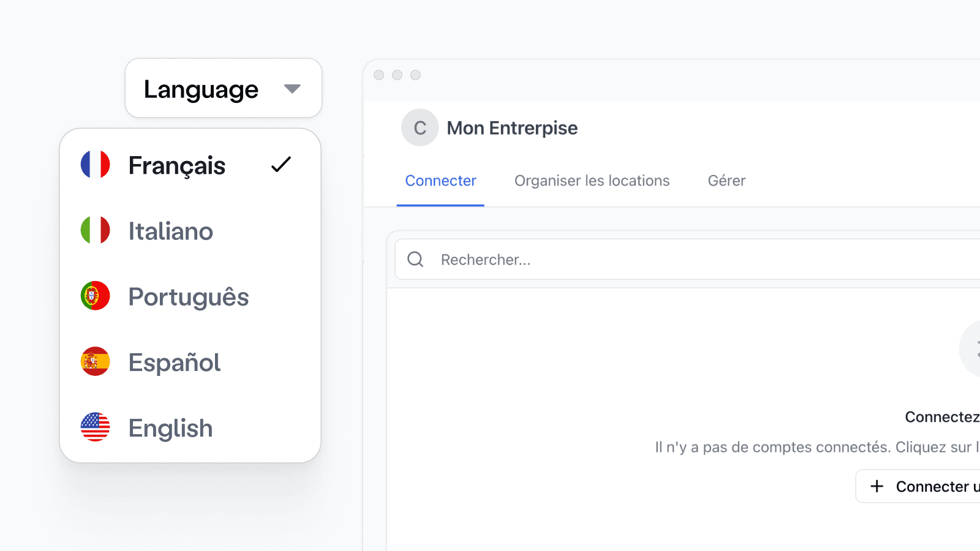Click the "Il n'y a pas de comptes connectés" text
The width and height of the screenshot is (980, 551).
pos(772,447)
